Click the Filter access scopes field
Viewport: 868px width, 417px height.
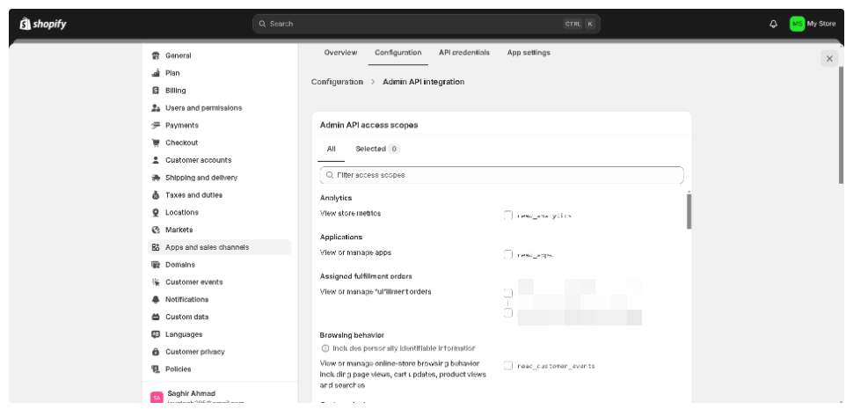(x=501, y=175)
